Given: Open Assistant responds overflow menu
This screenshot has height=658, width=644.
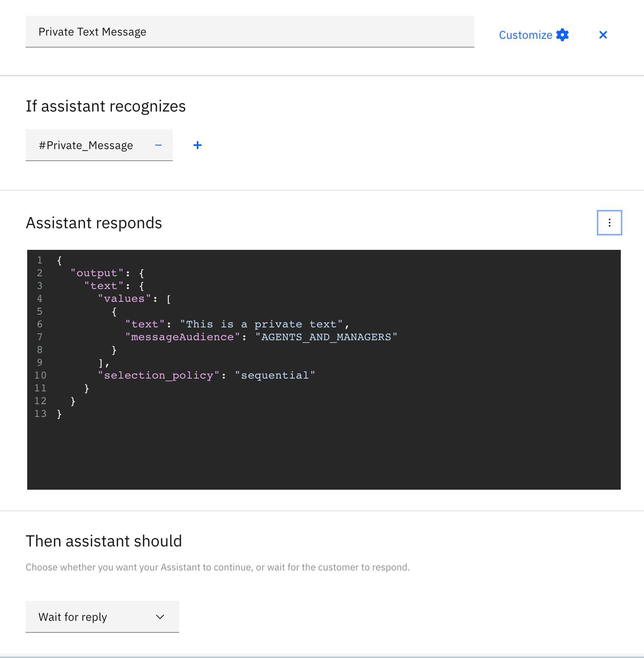Looking at the screenshot, I should (610, 223).
